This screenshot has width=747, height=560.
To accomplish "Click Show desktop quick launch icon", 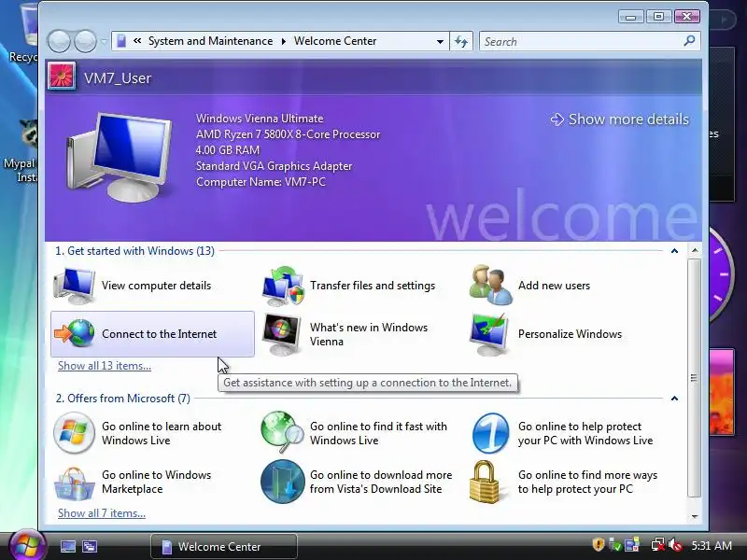I will coord(67,546).
